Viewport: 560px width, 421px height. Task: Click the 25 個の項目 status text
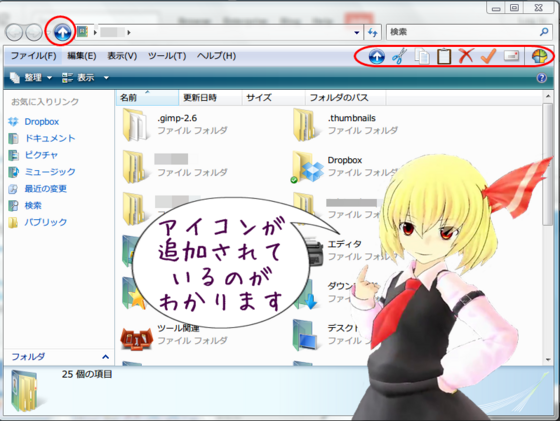87,374
